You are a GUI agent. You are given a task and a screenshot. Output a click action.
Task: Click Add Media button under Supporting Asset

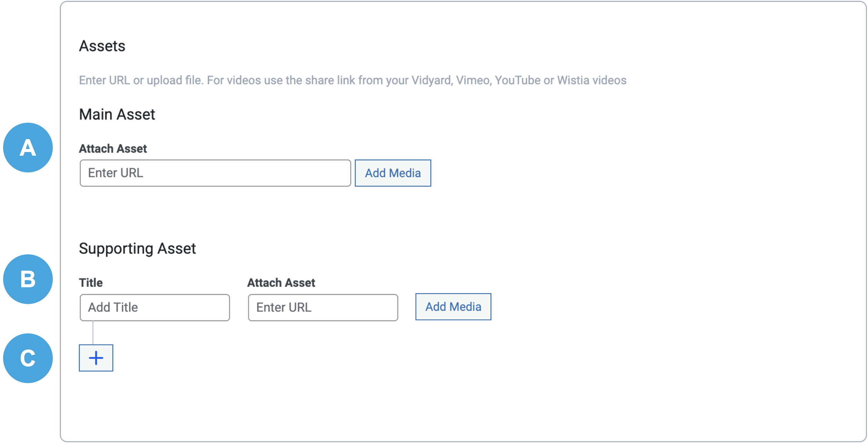point(453,307)
